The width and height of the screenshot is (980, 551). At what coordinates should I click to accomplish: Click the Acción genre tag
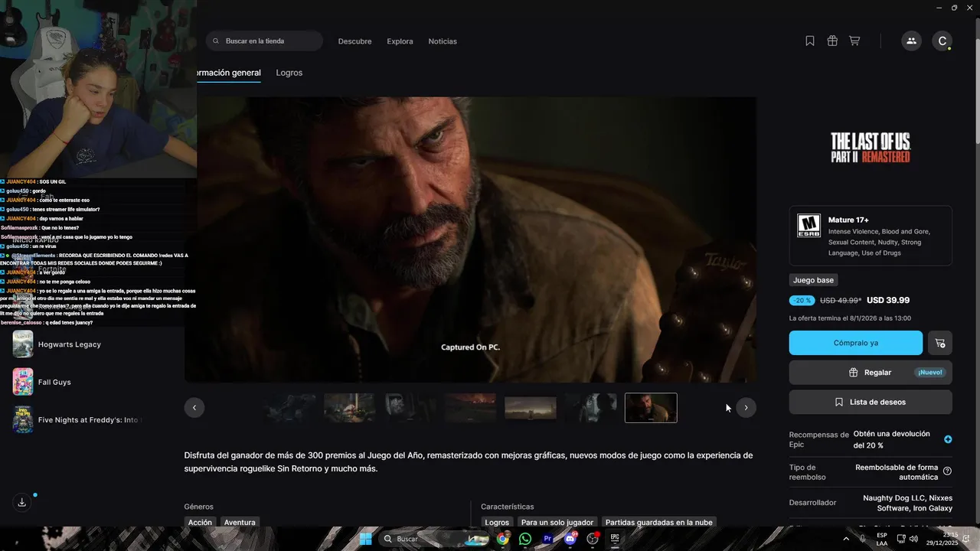200,522
